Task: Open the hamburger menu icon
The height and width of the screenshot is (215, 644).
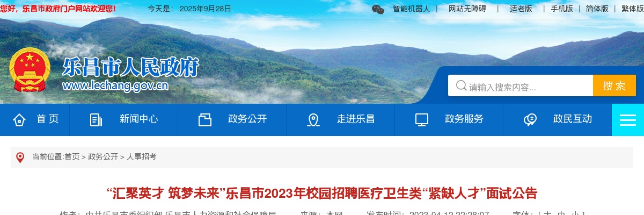Action: pos(628,120)
